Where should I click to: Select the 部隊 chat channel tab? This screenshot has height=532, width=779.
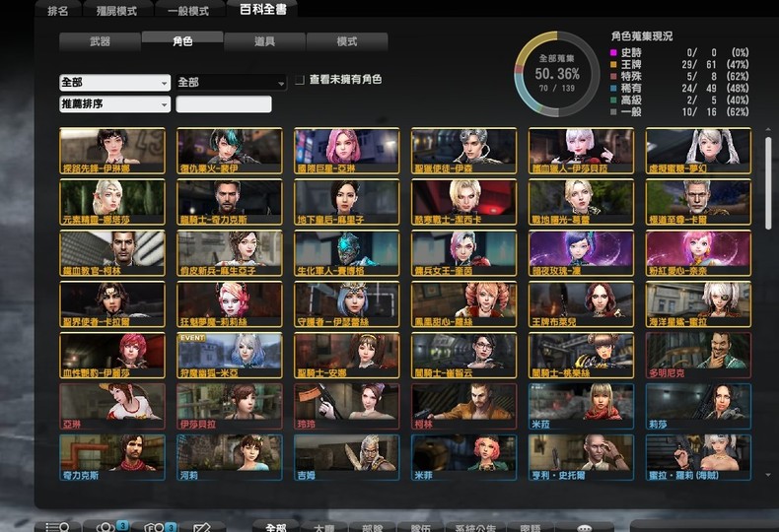coord(372,527)
